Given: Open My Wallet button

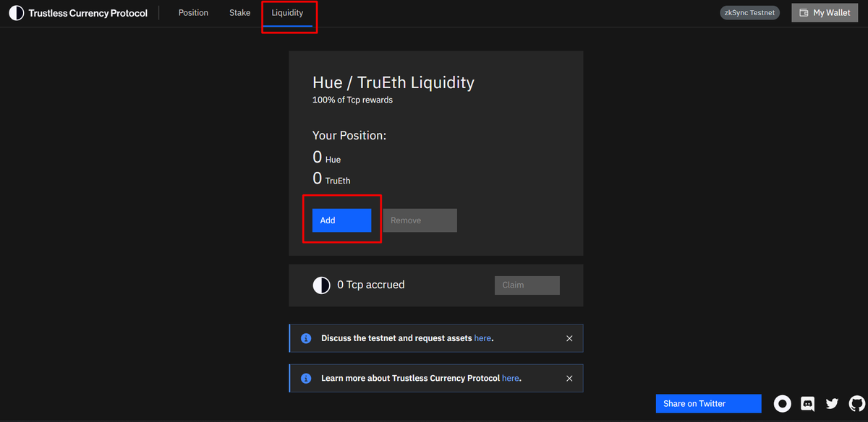Looking at the screenshot, I should pyautogui.click(x=825, y=13).
